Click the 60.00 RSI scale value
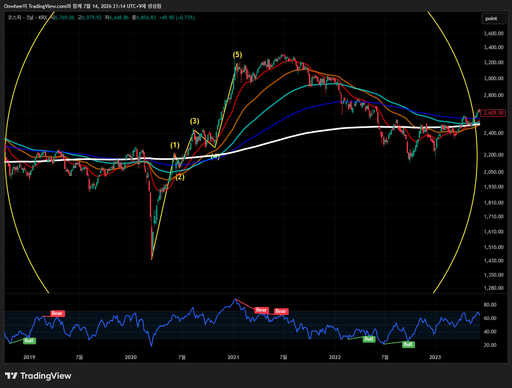 [490, 318]
